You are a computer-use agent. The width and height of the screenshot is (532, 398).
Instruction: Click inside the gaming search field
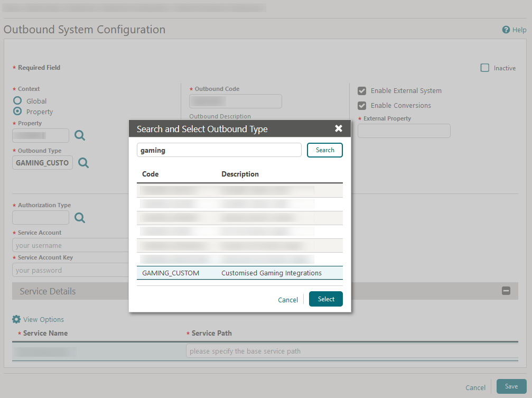(x=219, y=150)
